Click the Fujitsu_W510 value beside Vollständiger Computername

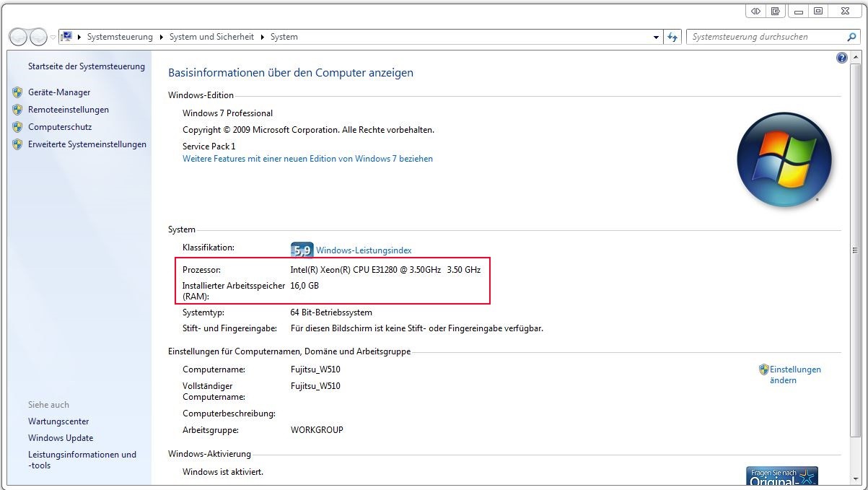315,386
